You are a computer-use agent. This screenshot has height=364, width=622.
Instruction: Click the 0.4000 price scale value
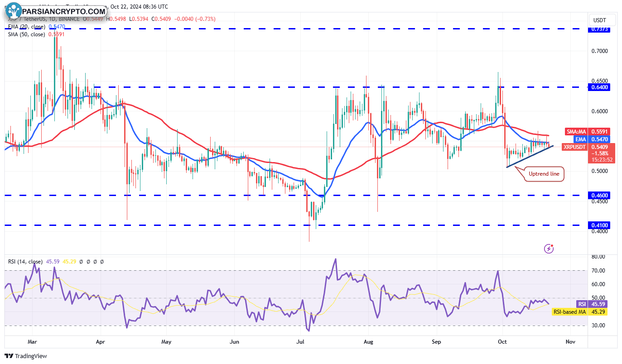(599, 231)
